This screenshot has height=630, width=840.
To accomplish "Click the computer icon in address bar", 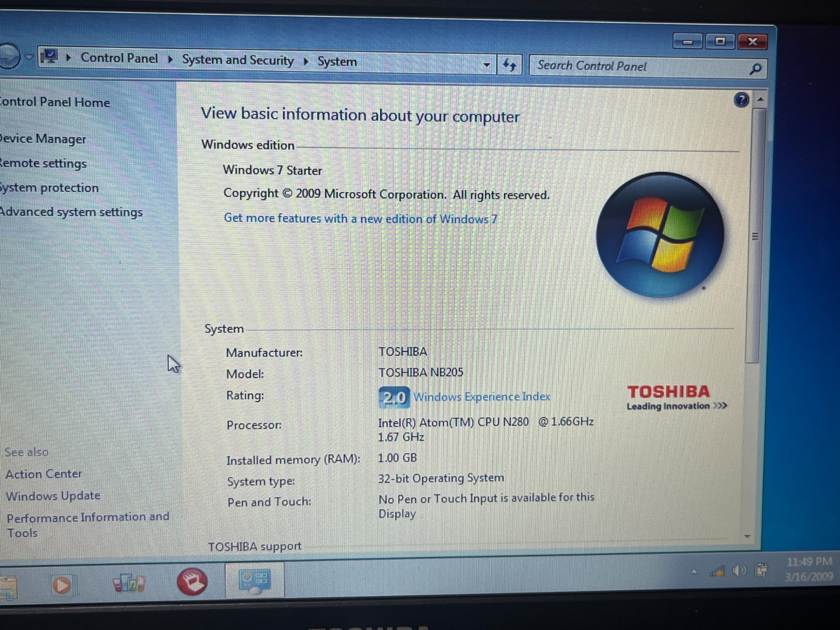I will point(49,57).
